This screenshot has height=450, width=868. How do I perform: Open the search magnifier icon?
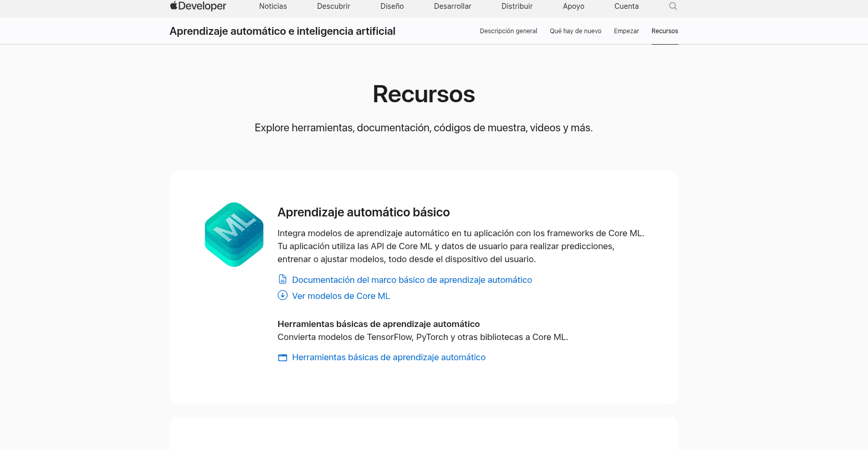[x=673, y=6]
